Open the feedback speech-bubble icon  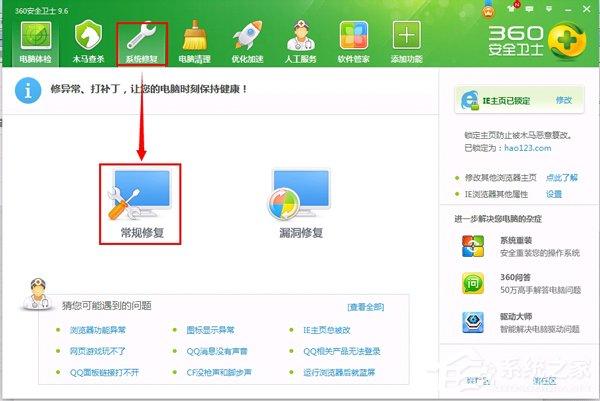coord(529,8)
